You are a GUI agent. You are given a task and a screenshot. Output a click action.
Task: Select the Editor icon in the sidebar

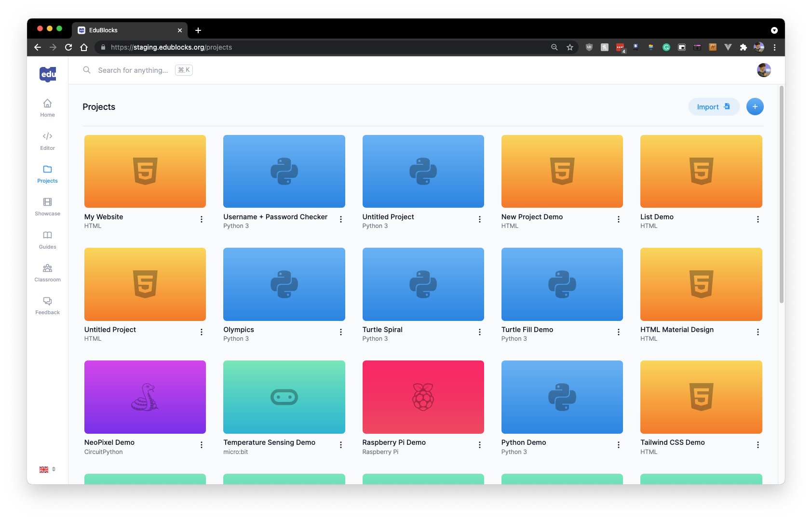pos(47,140)
